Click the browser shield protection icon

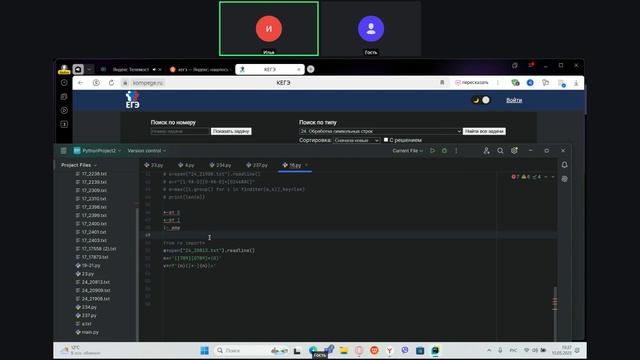[515, 83]
